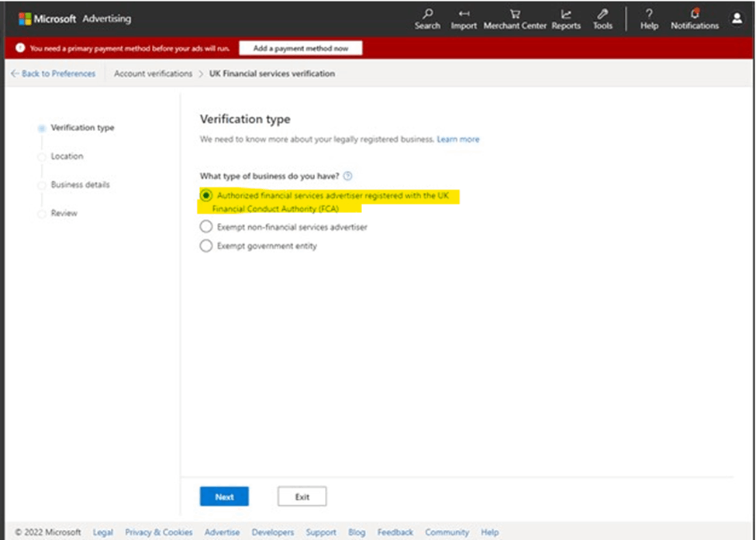756x540 pixels.
Task: Open the Feedback footer link
Action: (x=395, y=532)
